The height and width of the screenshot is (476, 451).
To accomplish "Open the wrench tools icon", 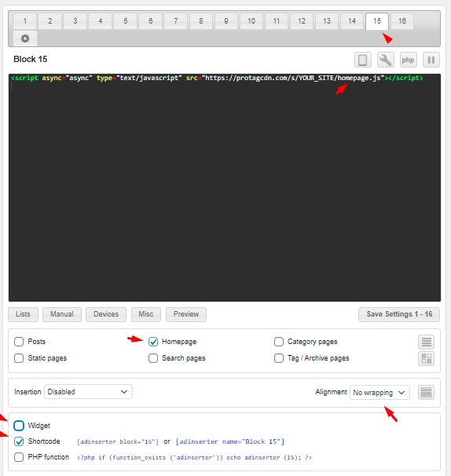I will click(386, 60).
